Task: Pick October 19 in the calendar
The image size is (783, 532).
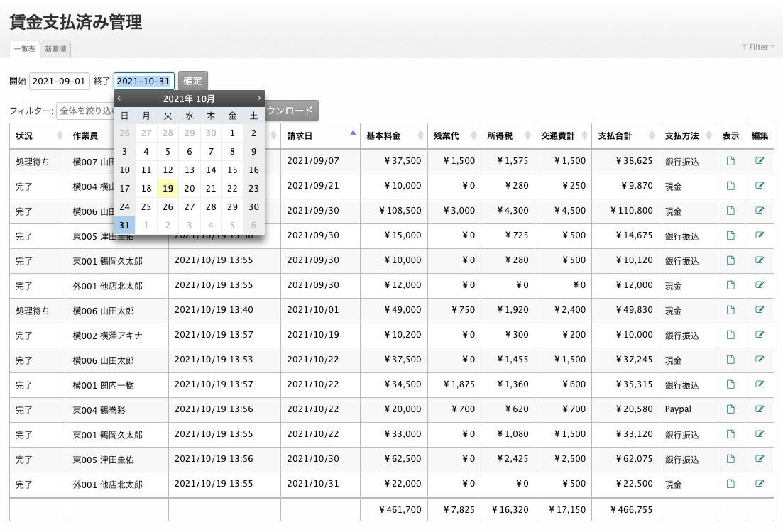Action: pos(168,189)
